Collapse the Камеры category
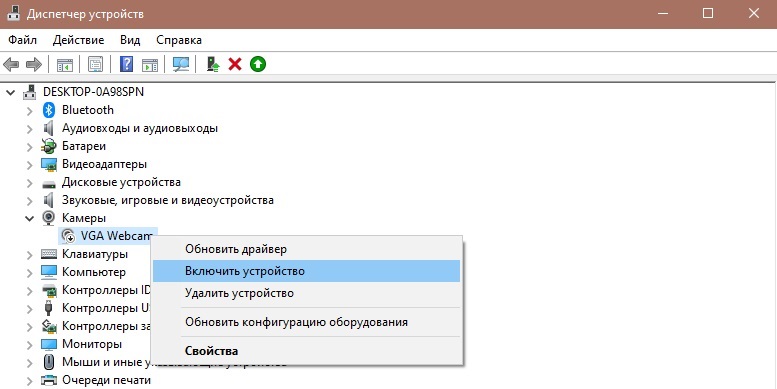 [x=30, y=218]
